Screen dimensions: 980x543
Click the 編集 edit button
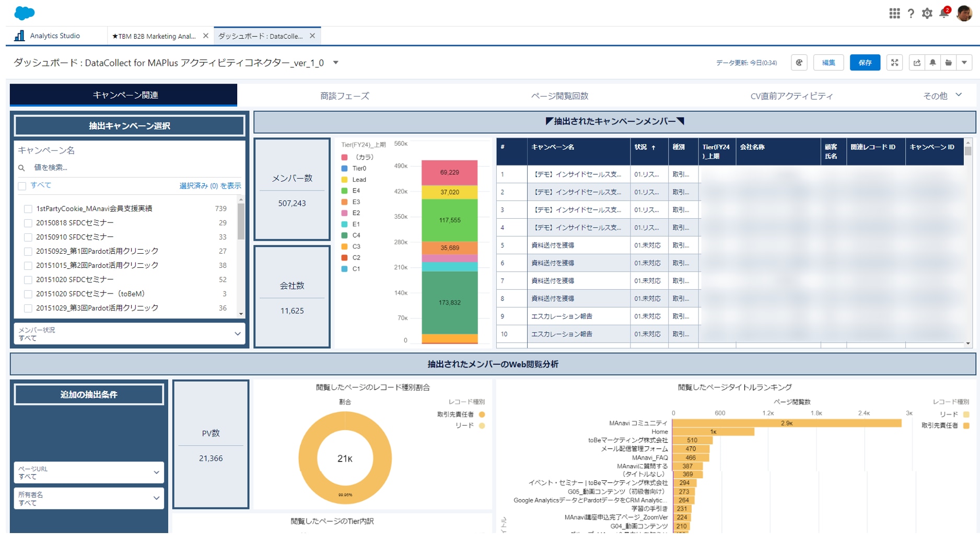829,63
